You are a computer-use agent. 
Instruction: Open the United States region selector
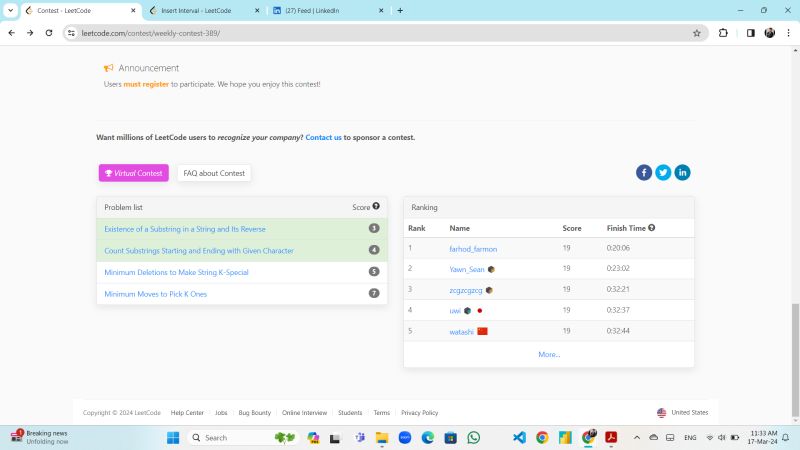coord(683,412)
